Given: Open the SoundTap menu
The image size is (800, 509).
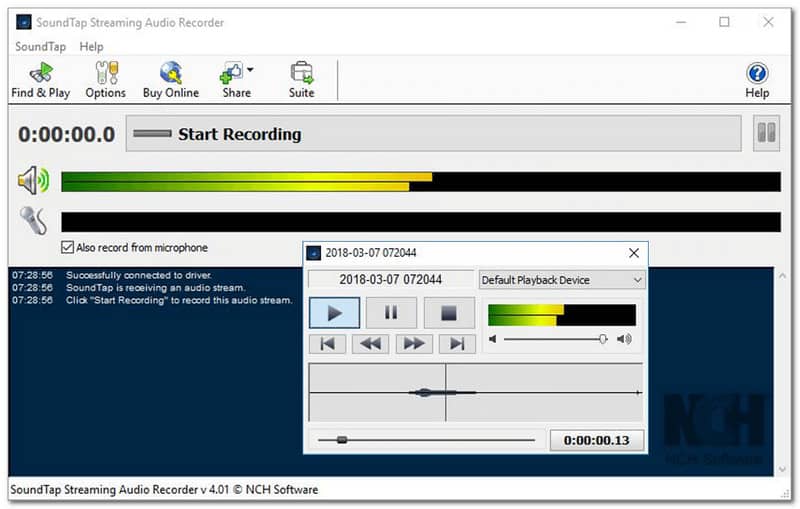Looking at the screenshot, I should click(40, 46).
